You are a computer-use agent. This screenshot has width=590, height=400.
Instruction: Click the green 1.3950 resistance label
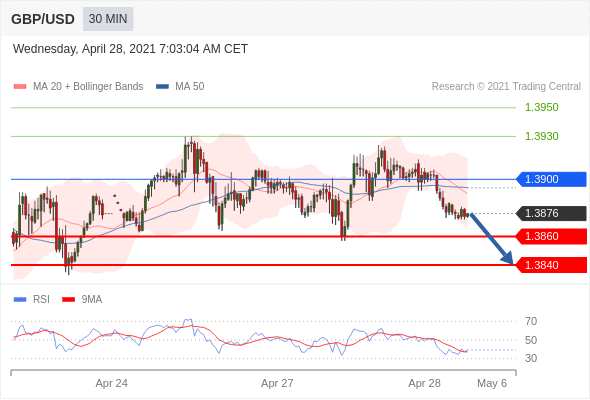click(541, 107)
